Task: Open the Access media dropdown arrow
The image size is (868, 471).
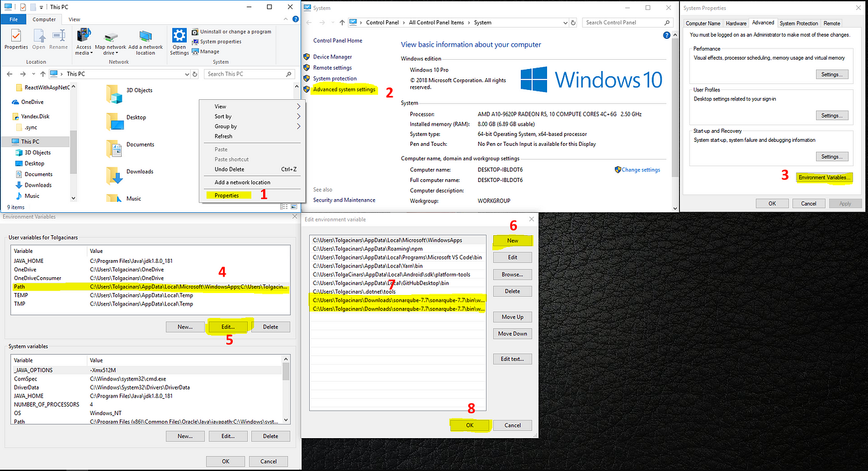Action: 91,53
